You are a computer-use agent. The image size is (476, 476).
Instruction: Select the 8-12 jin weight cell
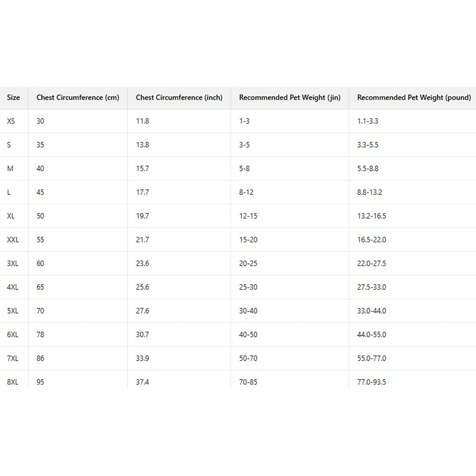[x=246, y=192]
